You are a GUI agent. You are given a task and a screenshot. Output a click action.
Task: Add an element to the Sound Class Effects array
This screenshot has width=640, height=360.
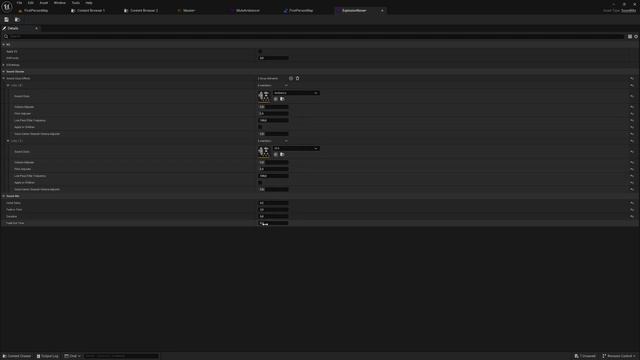[291, 78]
